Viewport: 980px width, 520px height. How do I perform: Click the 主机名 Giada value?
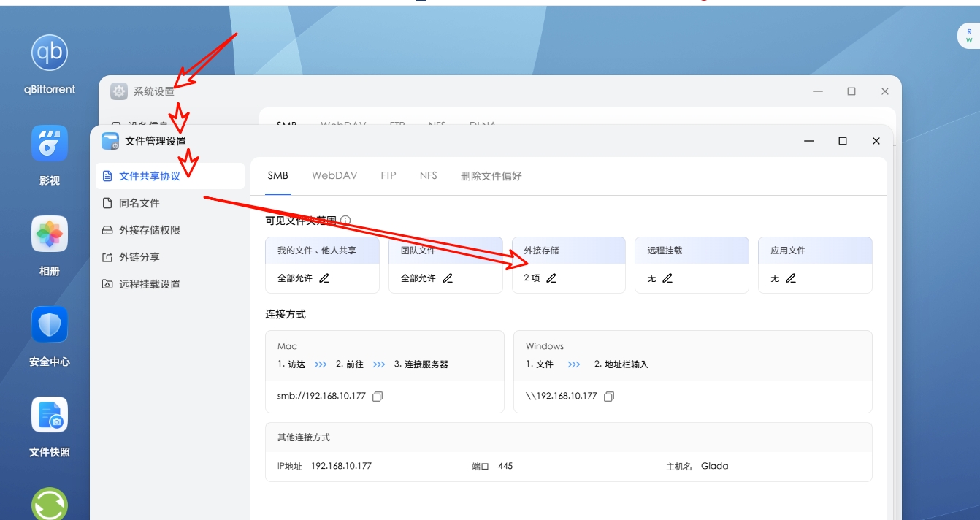(714, 466)
